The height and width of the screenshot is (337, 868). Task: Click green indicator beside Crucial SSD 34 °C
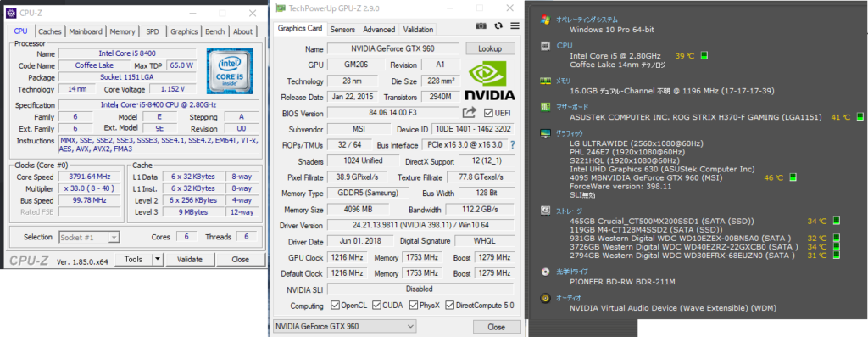(x=836, y=221)
